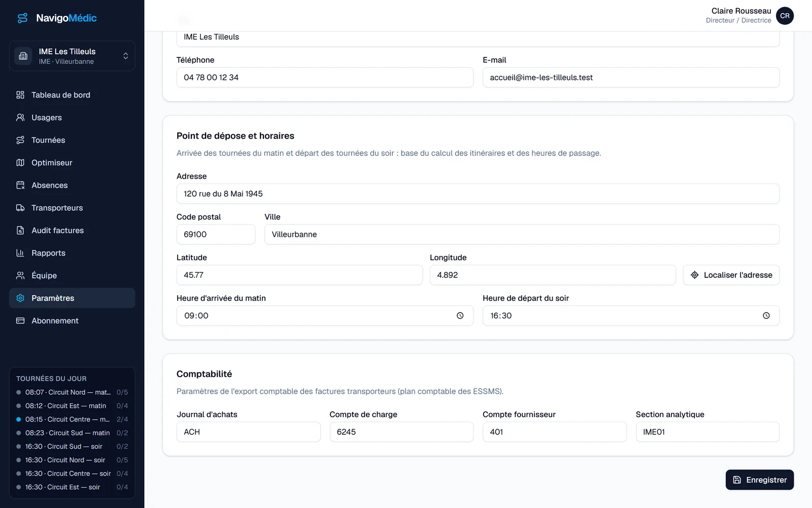Open the Abonnement page
Image resolution: width=812 pixels, height=508 pixels.
pos(72,321)
